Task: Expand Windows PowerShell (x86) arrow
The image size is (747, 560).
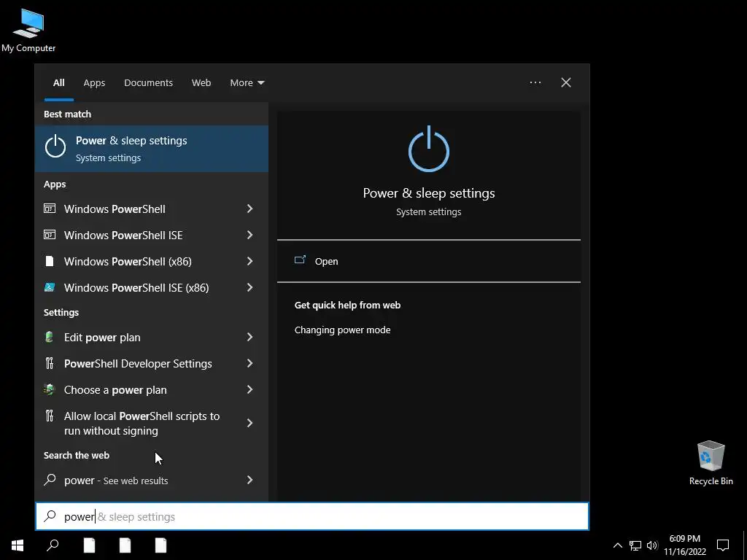Action: point(249,261)
